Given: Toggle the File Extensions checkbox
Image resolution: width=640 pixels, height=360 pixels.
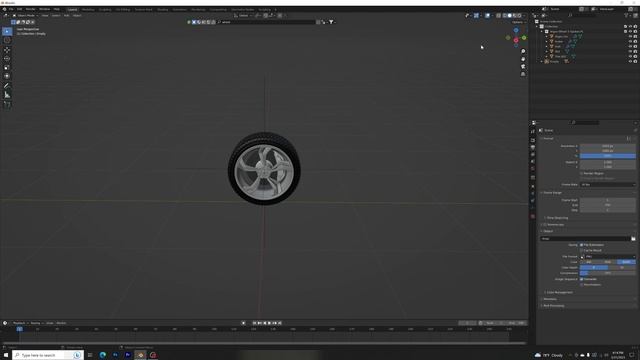Looking at the screenshot, I should click(x=581, y=245).
